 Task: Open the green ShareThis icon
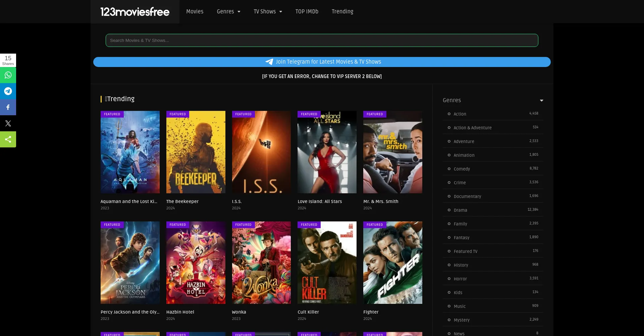[8, 139]
